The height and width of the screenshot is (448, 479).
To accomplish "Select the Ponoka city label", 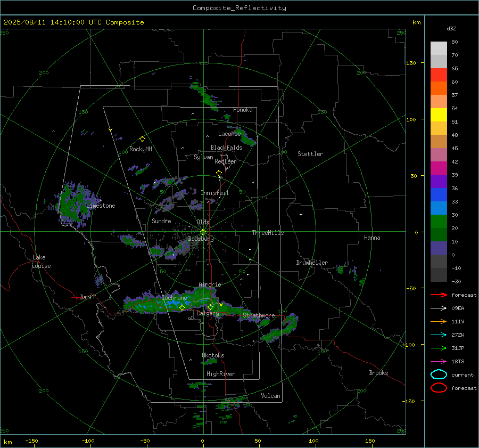I will point(243,110).
